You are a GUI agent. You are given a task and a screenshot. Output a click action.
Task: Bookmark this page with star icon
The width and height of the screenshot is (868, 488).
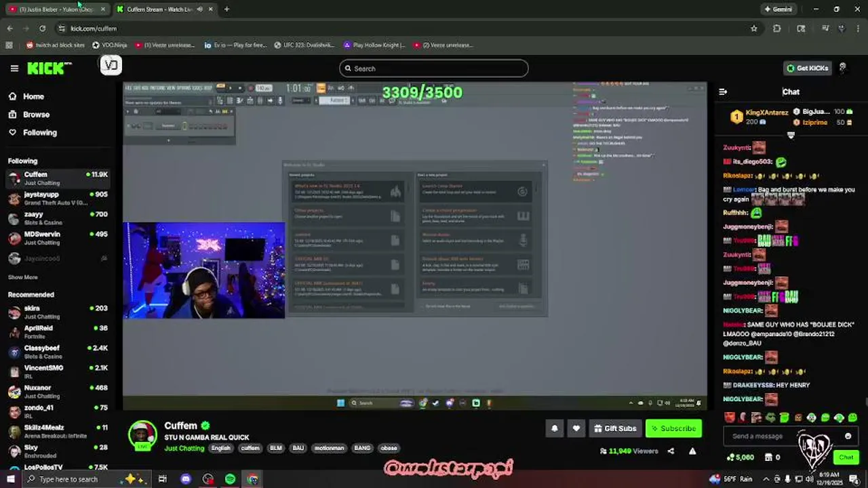pos(753,28)
